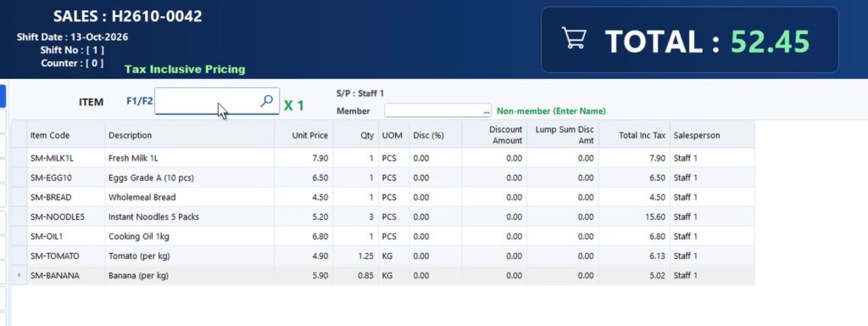Viewport: 868px width, 326px height.
Task: Click the SM-NOODLE5 item code cell
Action: [x=66, y=216]
